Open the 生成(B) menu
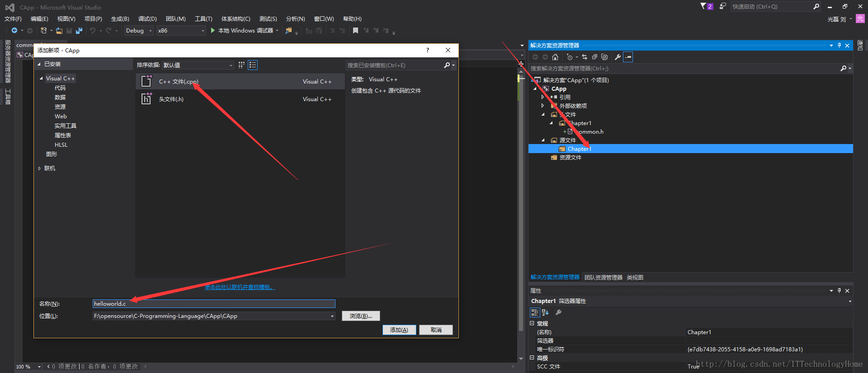868x373 pixels. pyautogui.click(x=120, y=19)
